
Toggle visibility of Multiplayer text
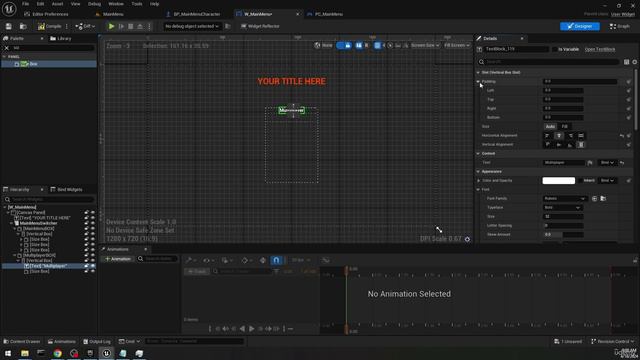pos(93,266)
